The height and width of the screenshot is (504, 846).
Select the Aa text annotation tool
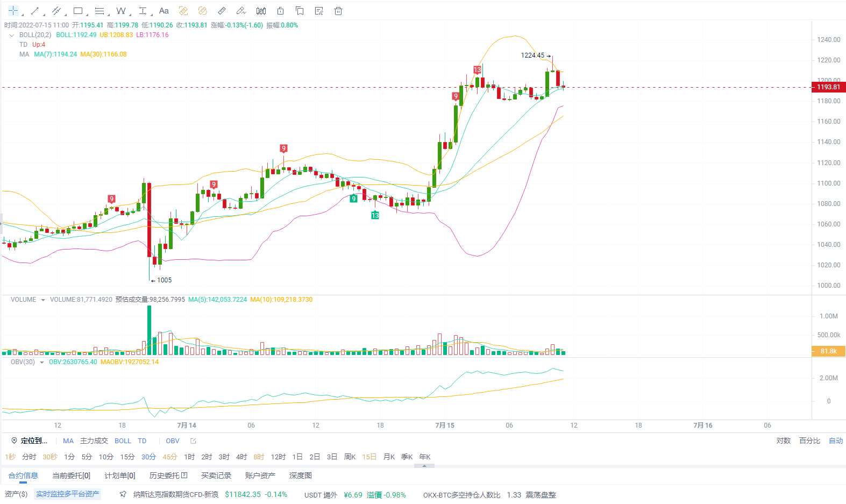[164, 11]
